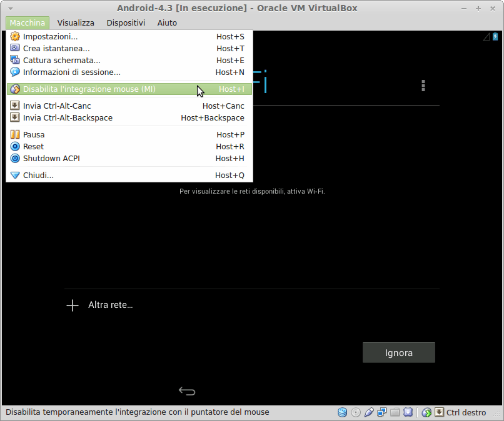The image size is (504, 421).
Task: Click 'Per visualizzare le reti disponibili' text
Action: click(252, 191)
